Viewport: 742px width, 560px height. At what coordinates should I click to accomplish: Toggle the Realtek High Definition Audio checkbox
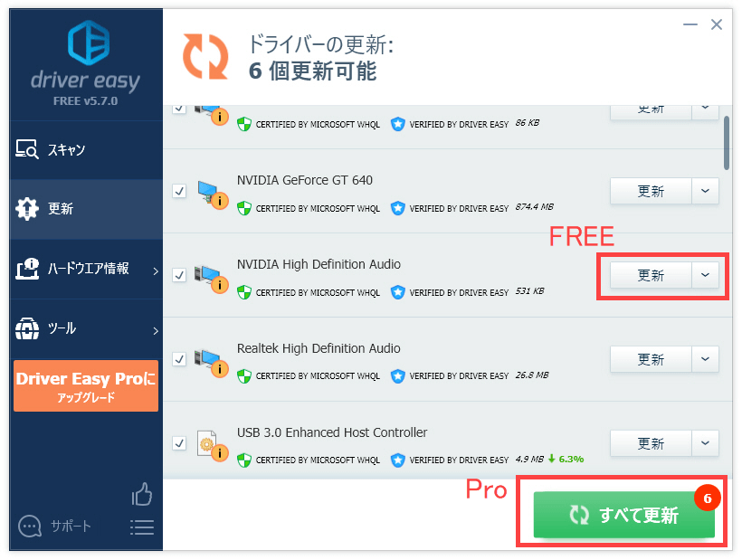tap(179, 359)
